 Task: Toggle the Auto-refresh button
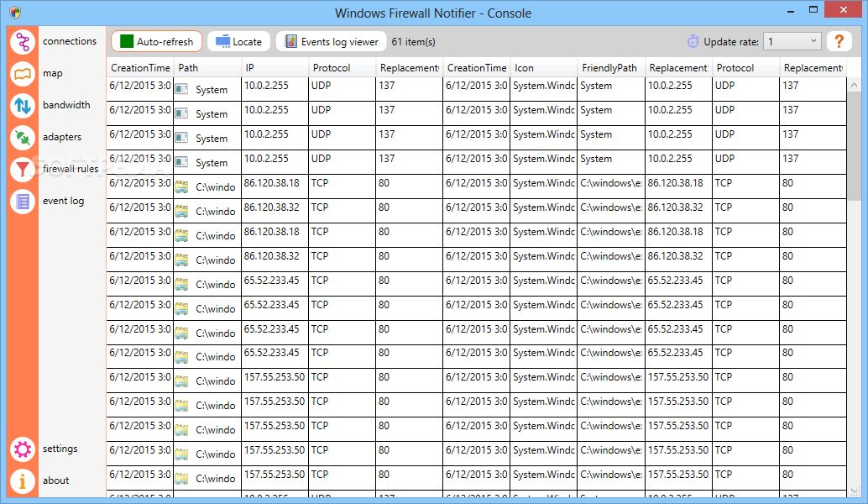(157, 41)
